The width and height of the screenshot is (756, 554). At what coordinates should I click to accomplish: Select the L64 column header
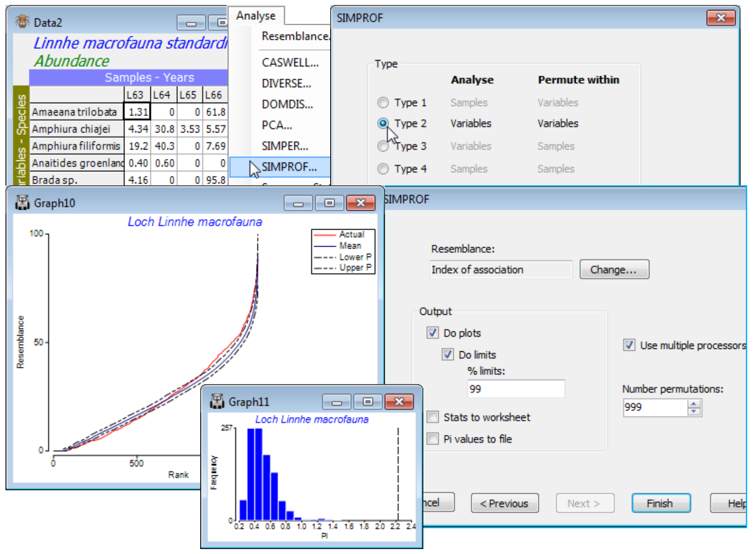tap(163, 95)
